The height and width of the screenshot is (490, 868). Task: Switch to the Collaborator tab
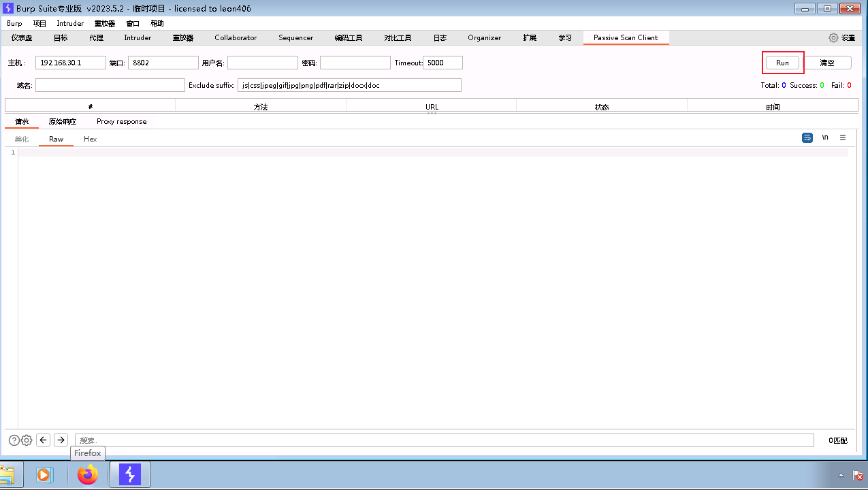(x=236, y=38)
